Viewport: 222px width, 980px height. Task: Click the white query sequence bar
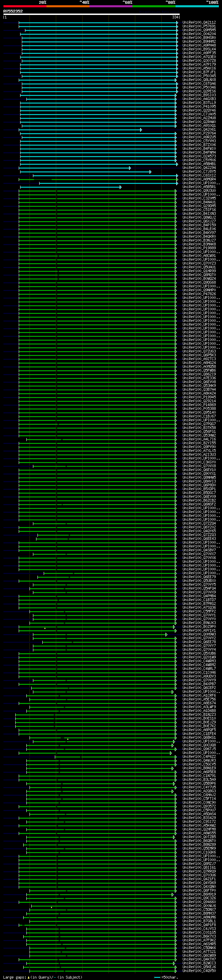tap(92, 14)
